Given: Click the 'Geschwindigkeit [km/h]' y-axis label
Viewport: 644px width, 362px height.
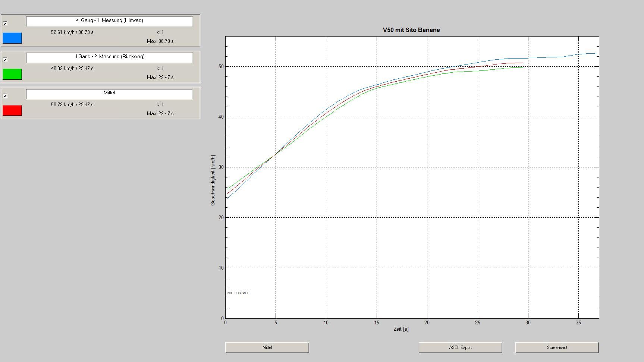Looking at the screenshot, I should pyautogui.click(x=213, y=180).
